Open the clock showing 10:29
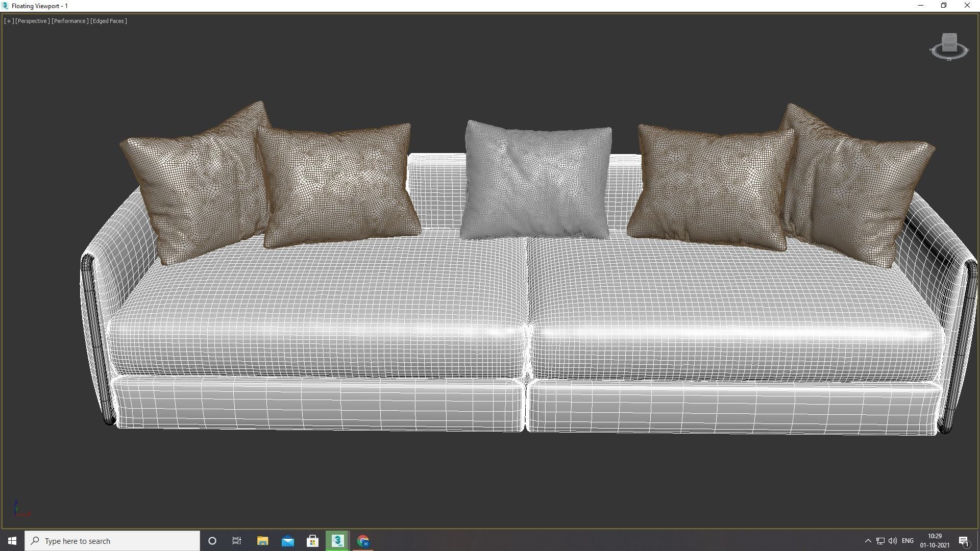This screenshot has width=980, height=551. tap(935, 541)
